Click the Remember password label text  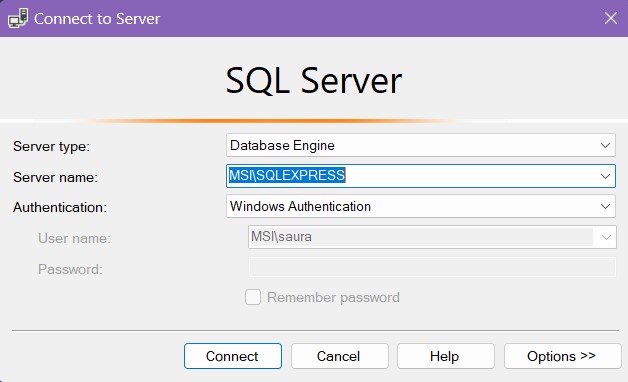tap(333, 298)
